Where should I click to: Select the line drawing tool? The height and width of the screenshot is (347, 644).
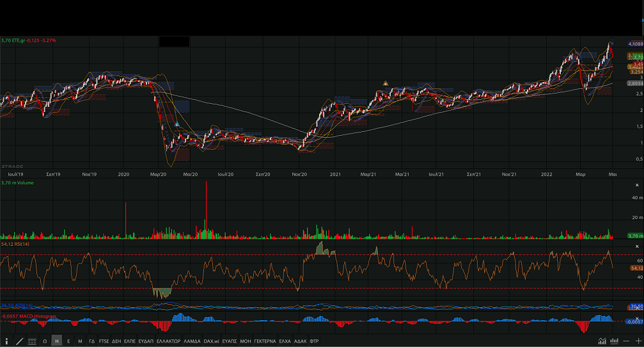(x=19, y=341)
